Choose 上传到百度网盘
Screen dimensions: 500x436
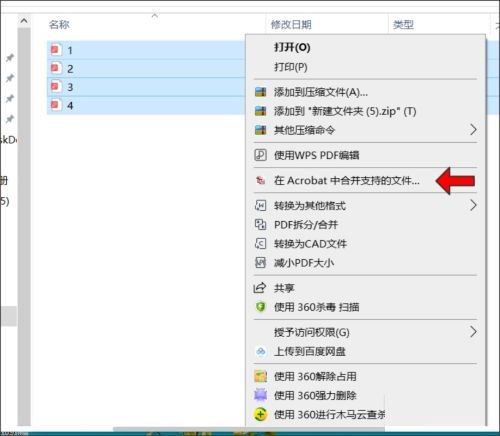coord(366,351)
